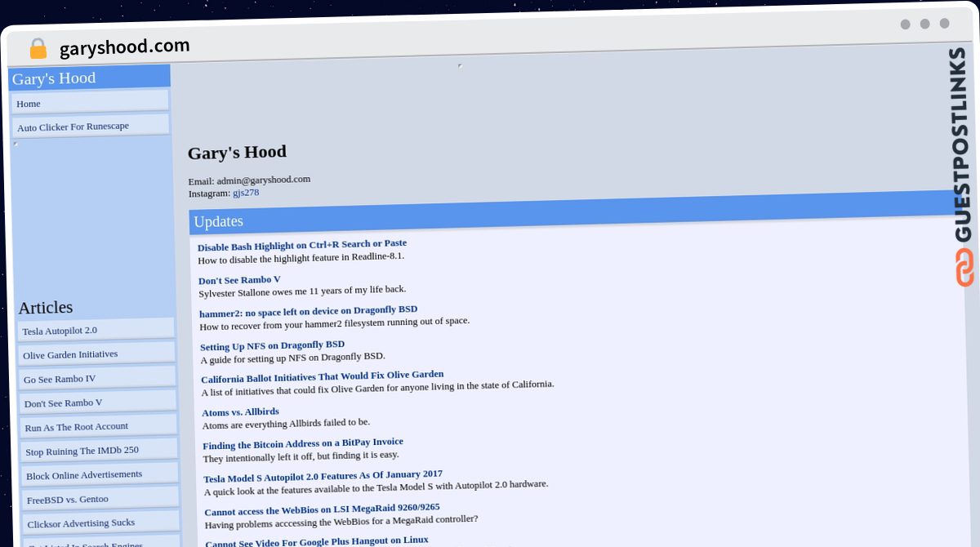
Task: Click text "How to disable the highlight feature in Readline-8.1."
Action: (x=301, y=258)
